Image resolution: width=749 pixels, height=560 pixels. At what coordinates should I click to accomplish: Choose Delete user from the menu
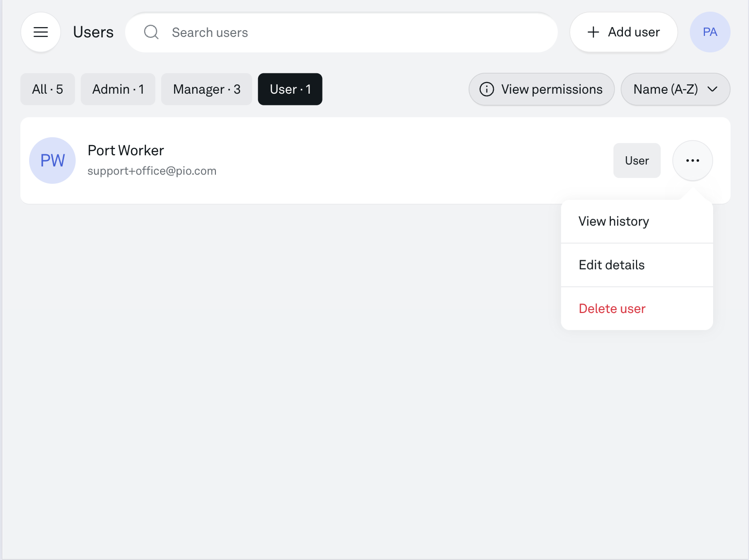point(612,309)
